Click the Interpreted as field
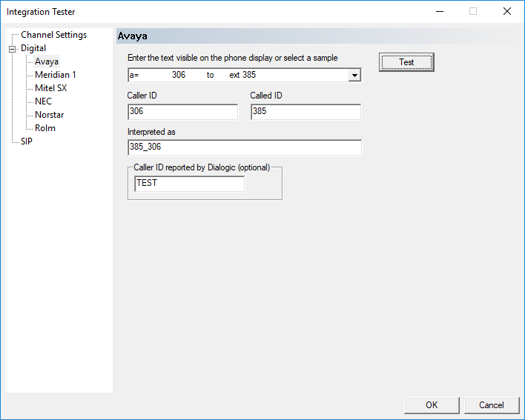Image resolution: width=525 pixels, height=420 pixels. [244, 147]
